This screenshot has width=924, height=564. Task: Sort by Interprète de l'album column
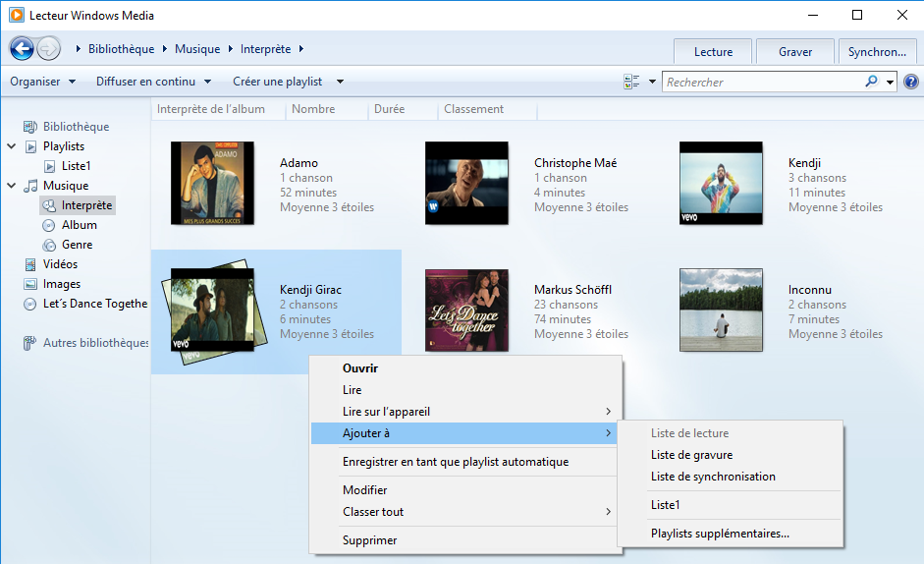tap(218, 109)
